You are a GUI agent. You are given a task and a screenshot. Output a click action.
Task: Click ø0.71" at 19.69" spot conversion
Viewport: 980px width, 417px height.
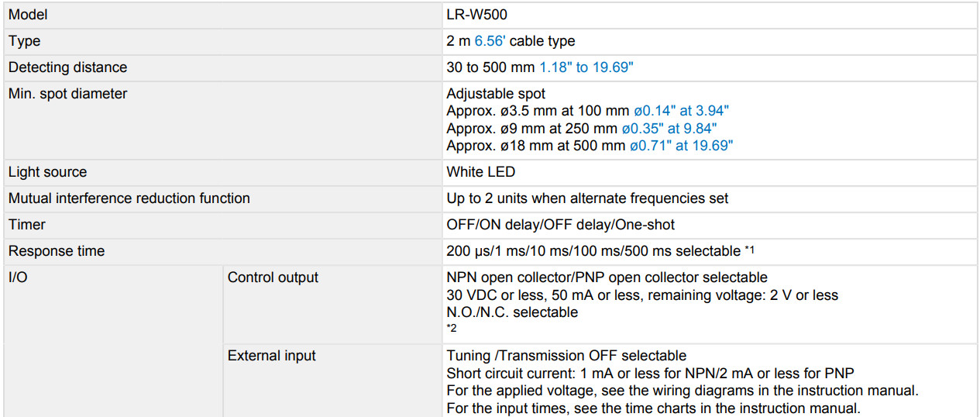tap(681, 145)
